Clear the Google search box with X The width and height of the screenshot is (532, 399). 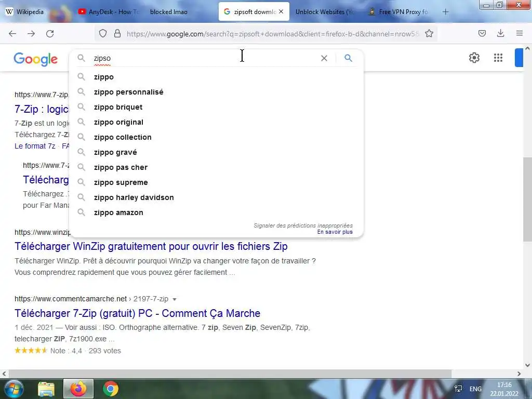point(324,58)
